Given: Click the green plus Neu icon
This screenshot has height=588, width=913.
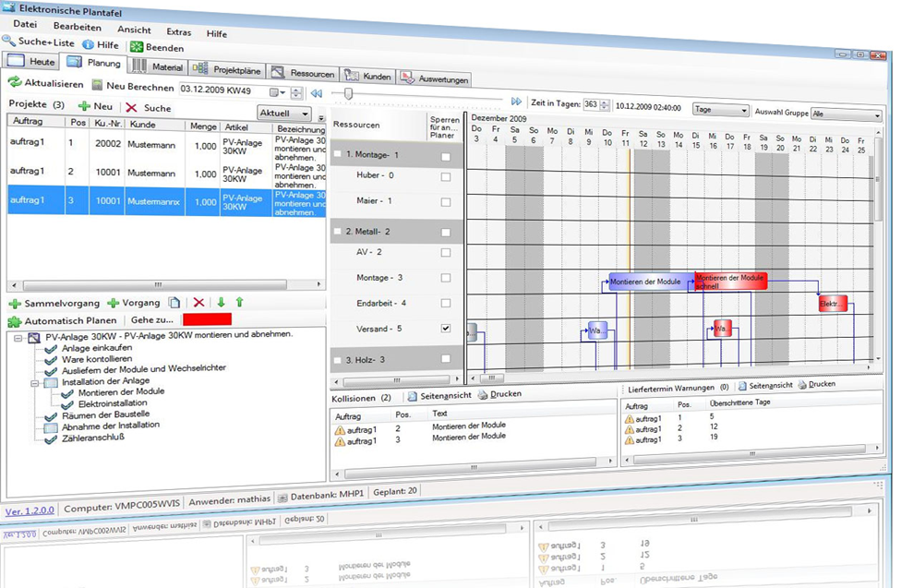Looking at the screenshot, I should click(84, 107).
